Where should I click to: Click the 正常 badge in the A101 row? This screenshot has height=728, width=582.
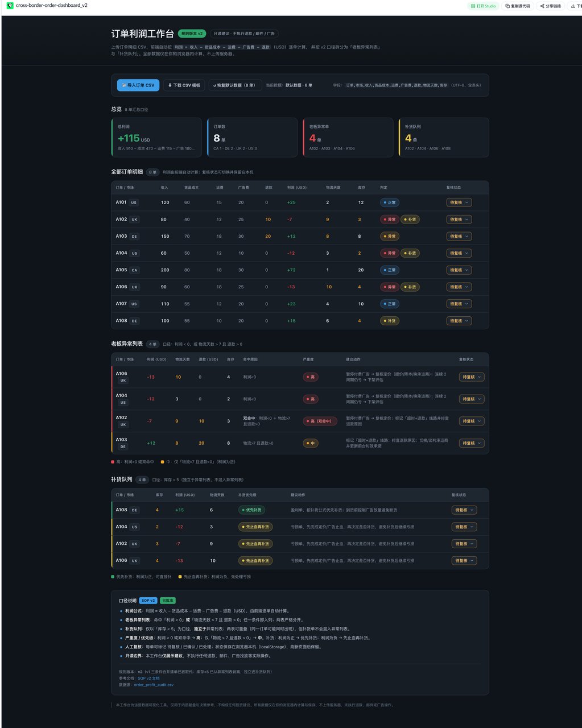click(390, 202)
